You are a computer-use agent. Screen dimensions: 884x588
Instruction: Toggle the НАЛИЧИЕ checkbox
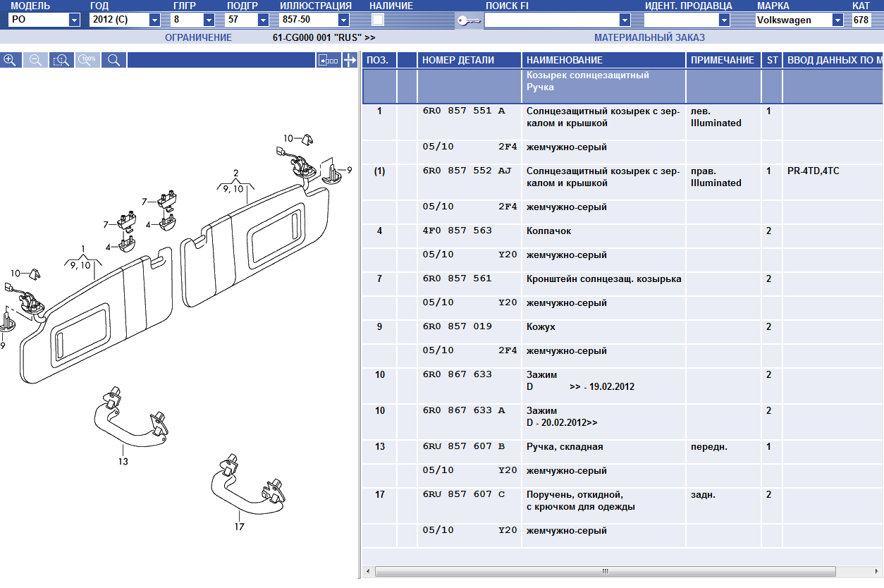pyautogui.click(x=378, y=20)
